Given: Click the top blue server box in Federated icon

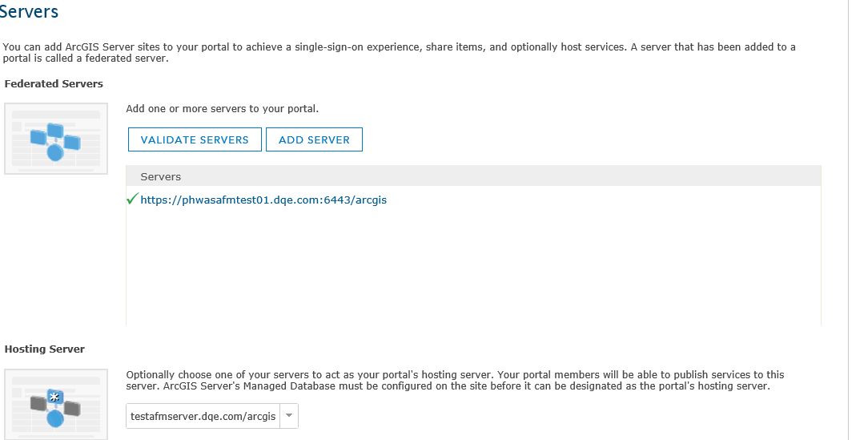Looking at the screenshot, I should click(x=55, y=130).
